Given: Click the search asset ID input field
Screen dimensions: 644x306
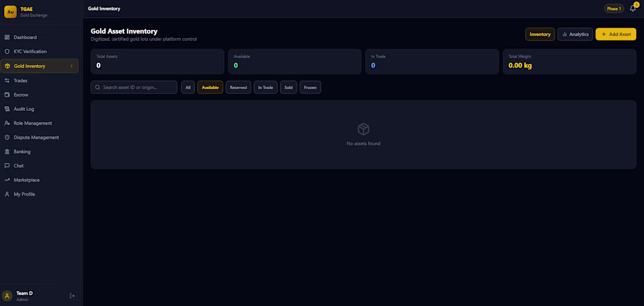Looking at the screenshot, I should click(134, 87).
